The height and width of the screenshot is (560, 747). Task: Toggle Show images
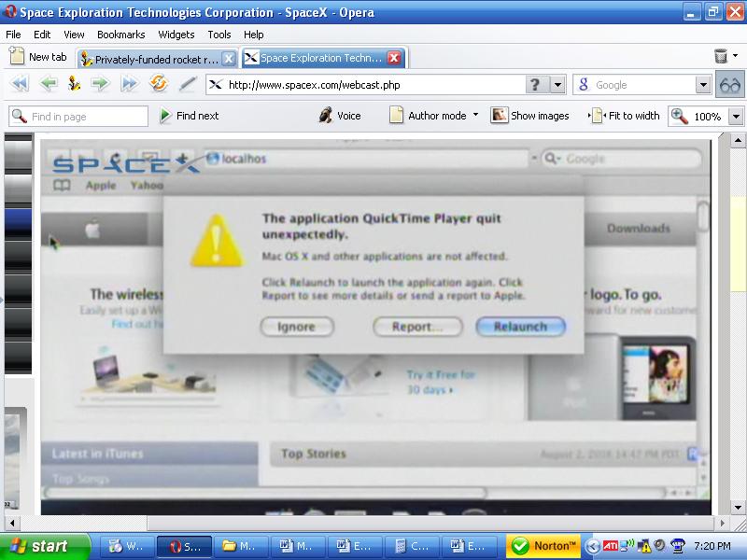point(530,116)
